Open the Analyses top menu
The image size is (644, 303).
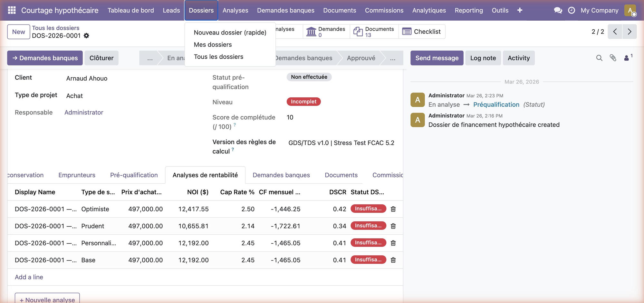click(235, 10)
